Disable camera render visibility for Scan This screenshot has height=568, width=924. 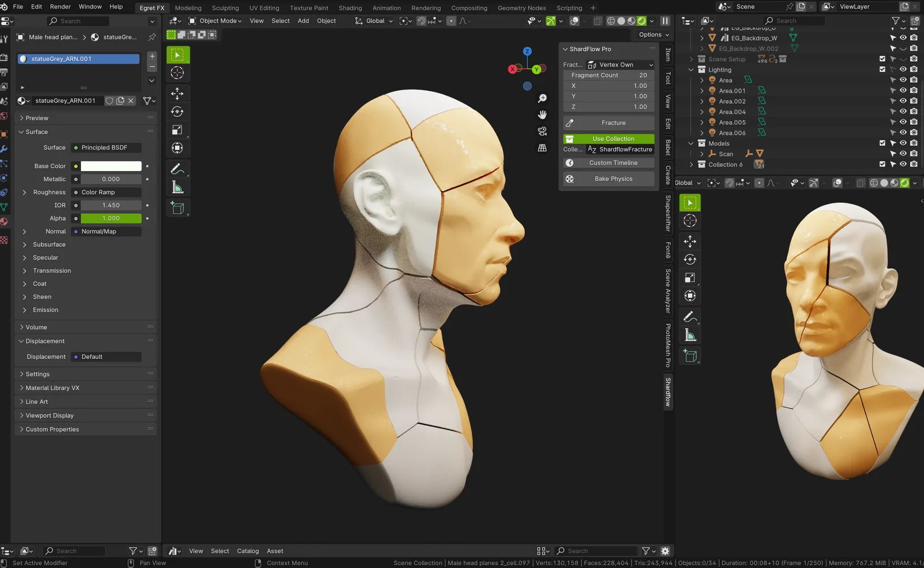913,154
